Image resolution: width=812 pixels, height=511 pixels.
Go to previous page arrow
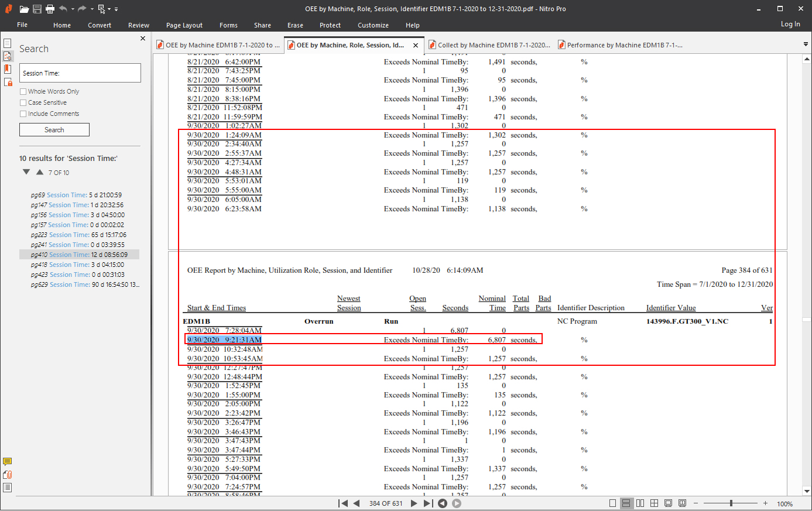[356, 503]
